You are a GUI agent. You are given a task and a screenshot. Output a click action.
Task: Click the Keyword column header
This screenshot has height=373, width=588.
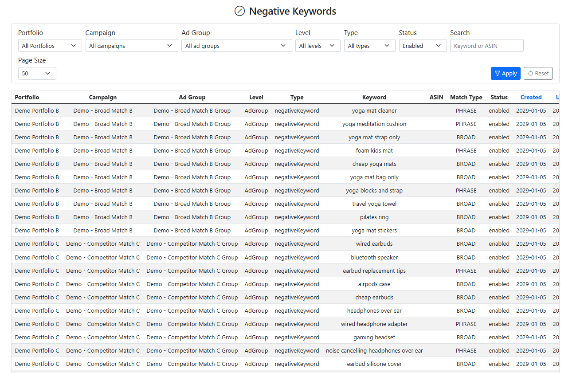click(374, 97)
